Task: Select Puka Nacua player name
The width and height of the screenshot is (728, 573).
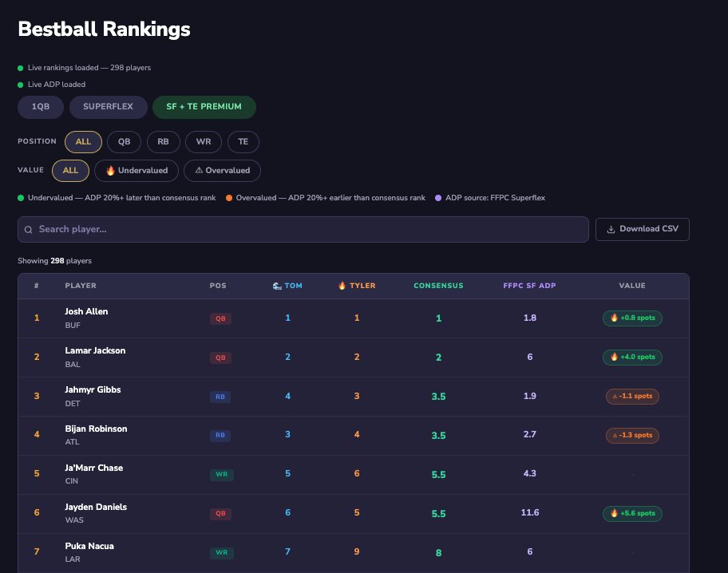Action: [89, 546]
